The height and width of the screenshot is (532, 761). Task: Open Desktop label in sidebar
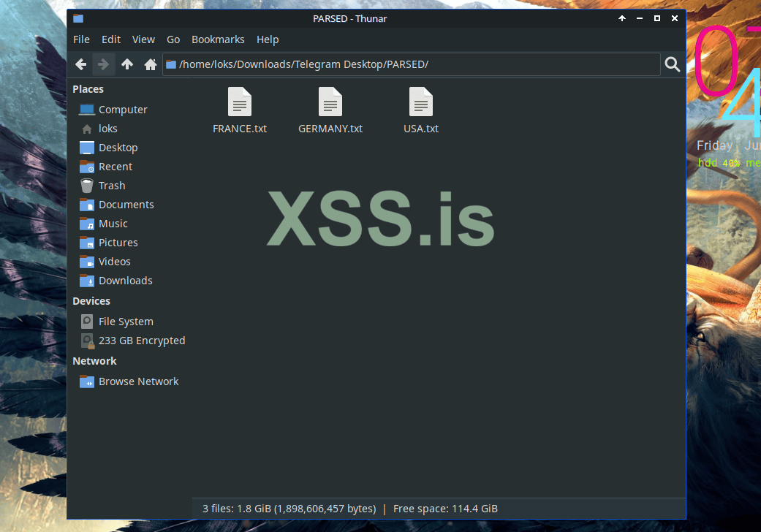point(118,148)
